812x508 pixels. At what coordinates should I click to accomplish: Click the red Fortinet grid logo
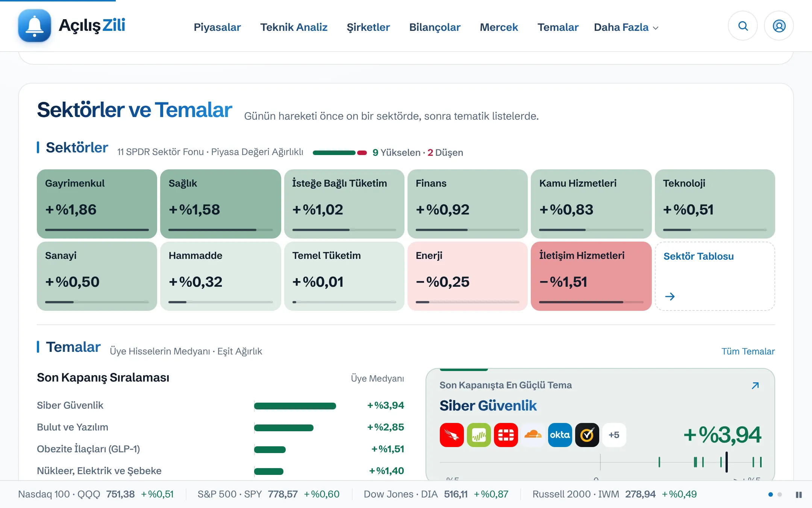coord(506,435)
